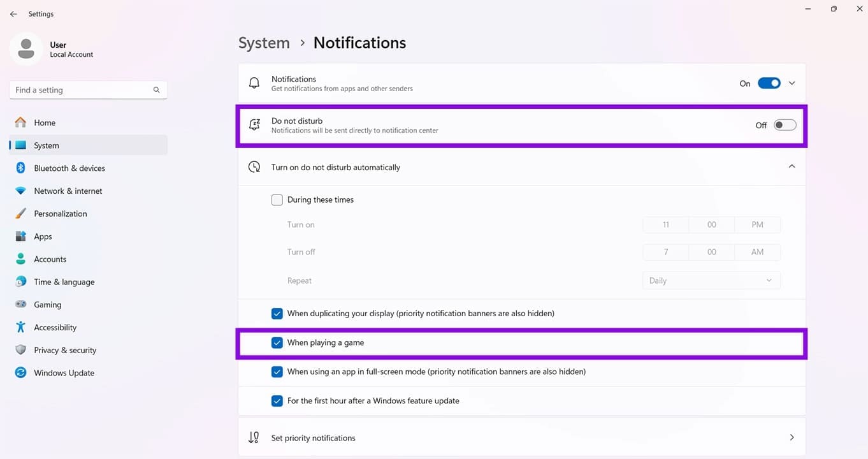
Task: Click the When playing a game label
Action: click(326, 343)
